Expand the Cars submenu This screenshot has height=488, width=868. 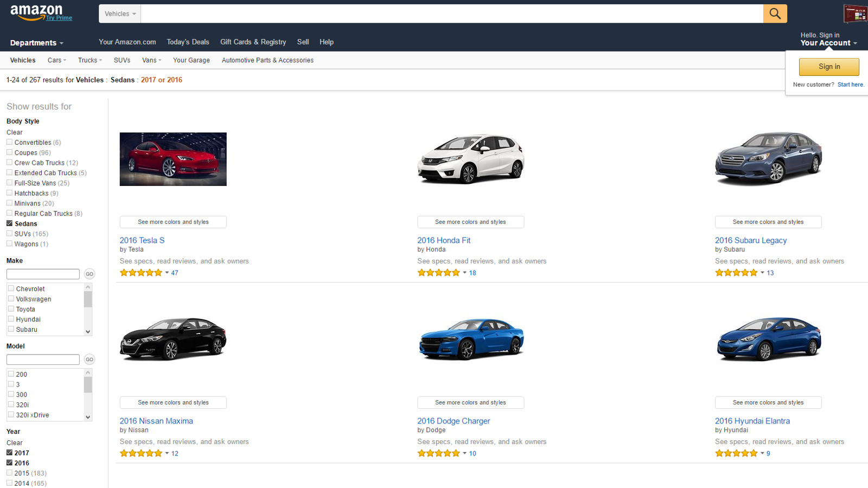(x=57, y=60)
